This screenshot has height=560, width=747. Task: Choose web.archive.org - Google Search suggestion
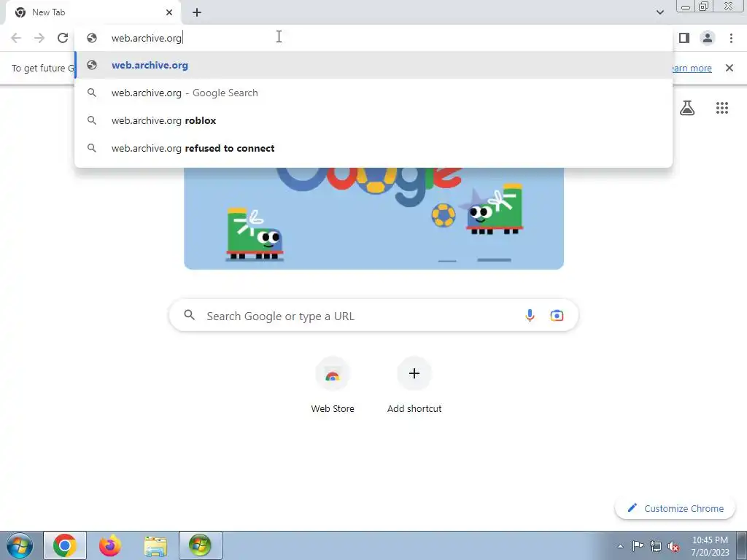click(x=373, y=93)
